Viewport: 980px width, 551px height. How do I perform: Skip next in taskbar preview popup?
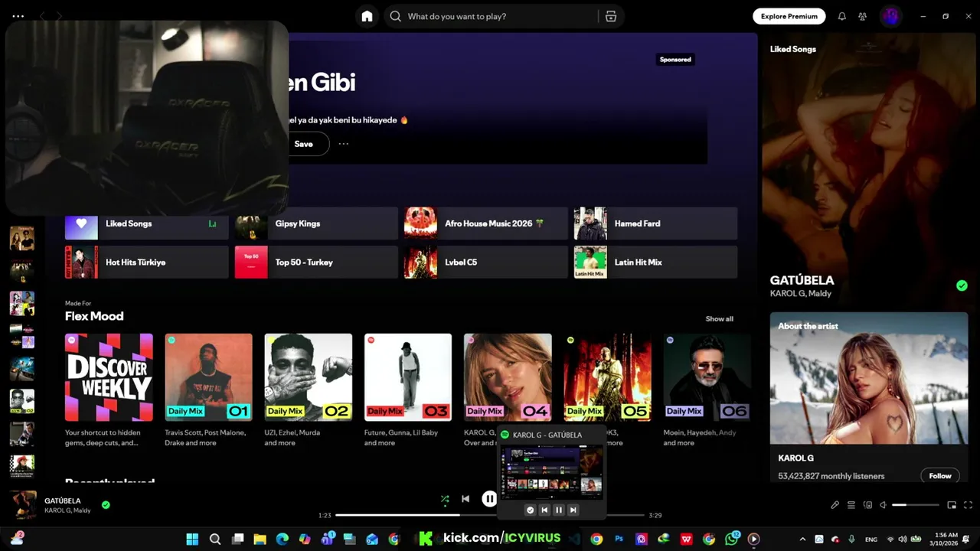point(573,510)
